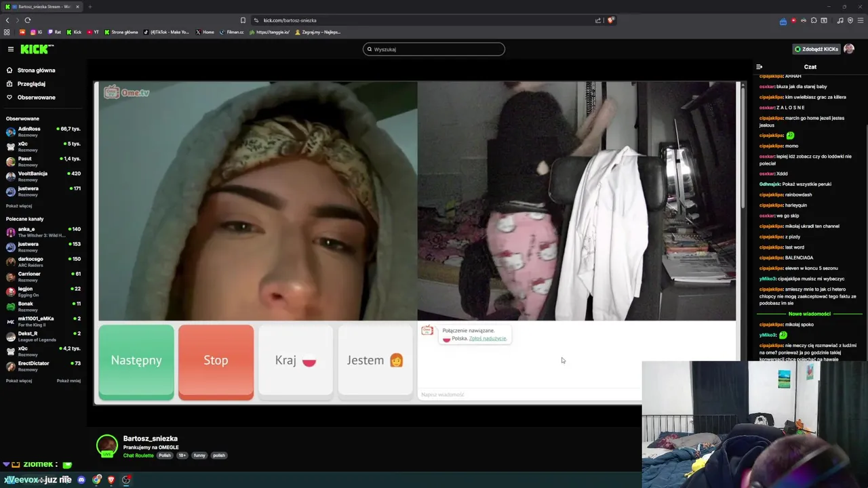Open anka_e recommended channel

click(x=43, y=231)
